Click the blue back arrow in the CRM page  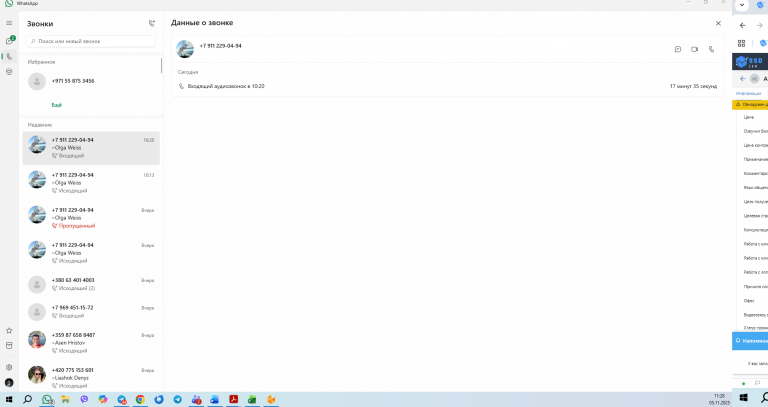pos(743,78)
